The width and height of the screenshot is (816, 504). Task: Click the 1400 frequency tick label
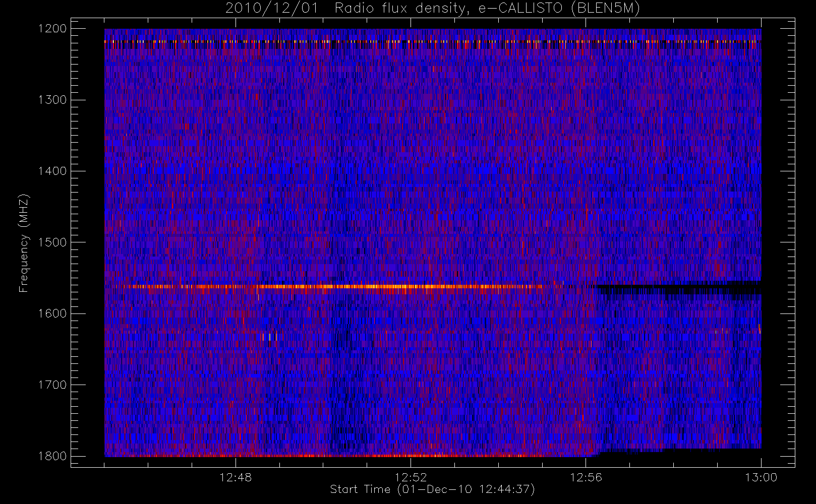tap(52, 171)
